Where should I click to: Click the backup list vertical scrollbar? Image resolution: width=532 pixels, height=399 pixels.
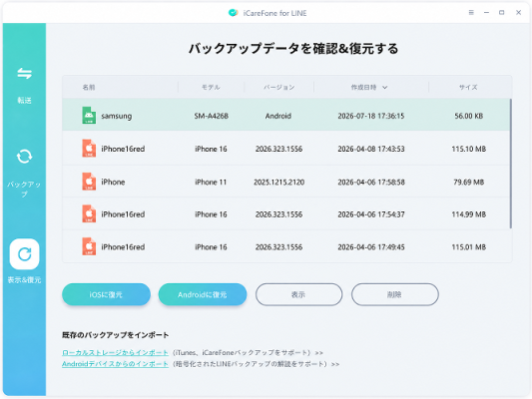(x=511, y=164)
